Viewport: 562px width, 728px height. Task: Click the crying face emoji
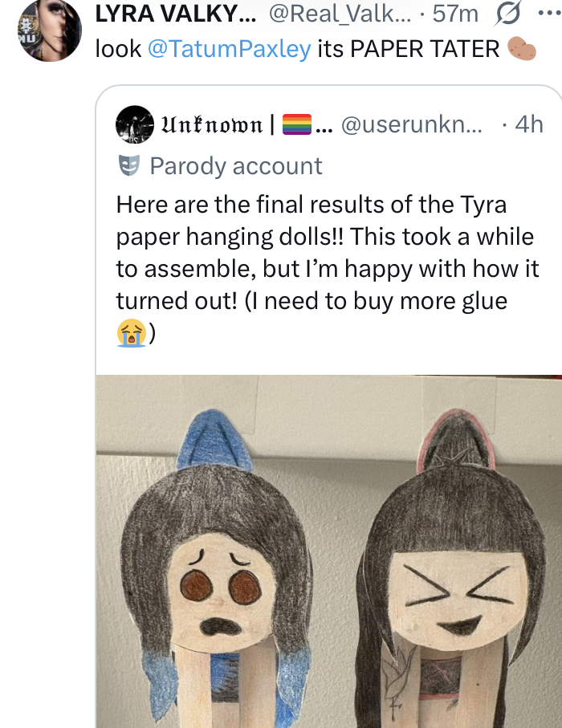tap(132, 333)
